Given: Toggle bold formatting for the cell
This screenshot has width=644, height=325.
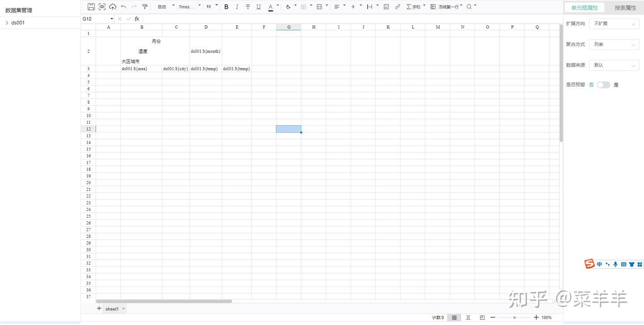Looking at the screenshot, I should [x=226, y=6].
